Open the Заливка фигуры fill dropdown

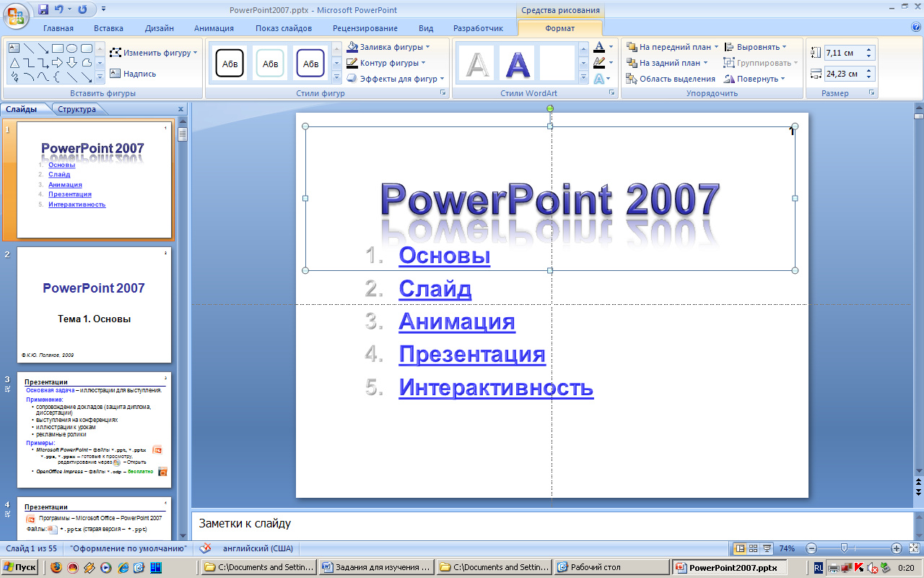coord(388,47)
